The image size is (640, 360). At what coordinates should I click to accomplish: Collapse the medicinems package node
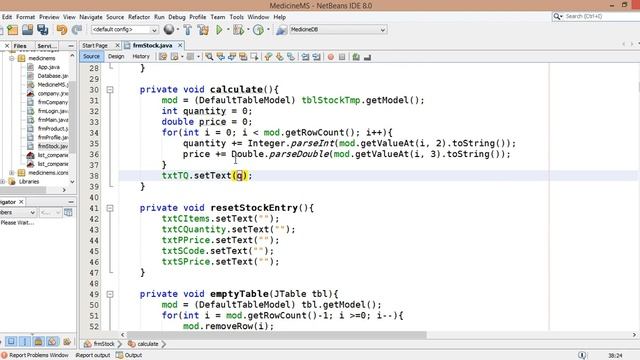pos(12,58)
